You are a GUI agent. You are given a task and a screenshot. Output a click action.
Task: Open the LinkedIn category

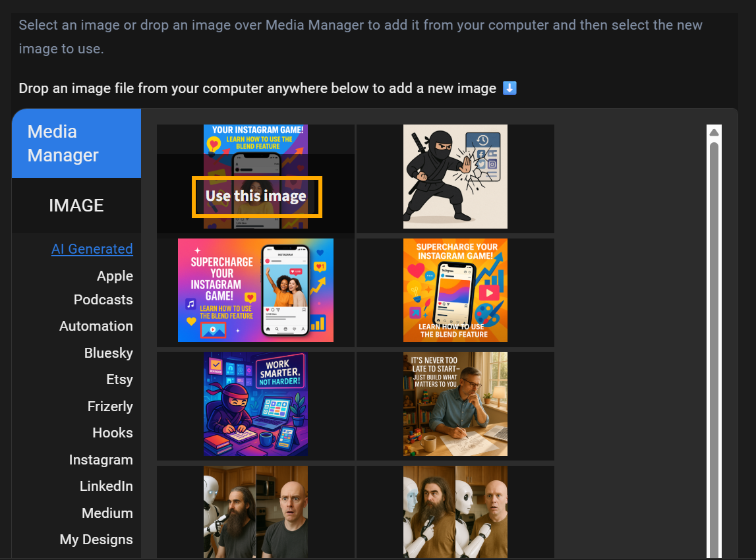[106, 486]
